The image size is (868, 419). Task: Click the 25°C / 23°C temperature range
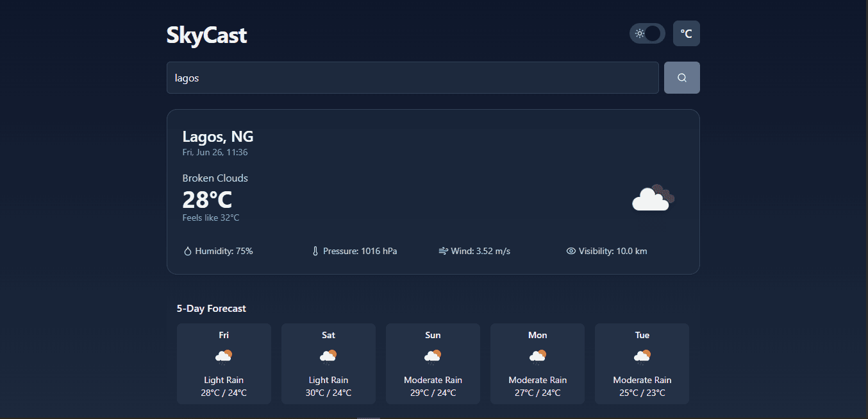642,393
